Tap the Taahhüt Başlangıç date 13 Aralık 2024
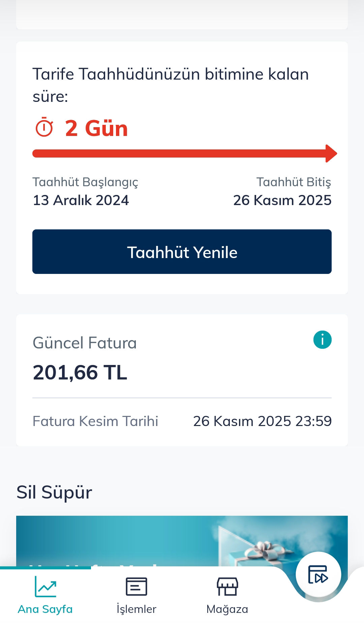This screenshot has height=623, width=364. click(81, 200)
